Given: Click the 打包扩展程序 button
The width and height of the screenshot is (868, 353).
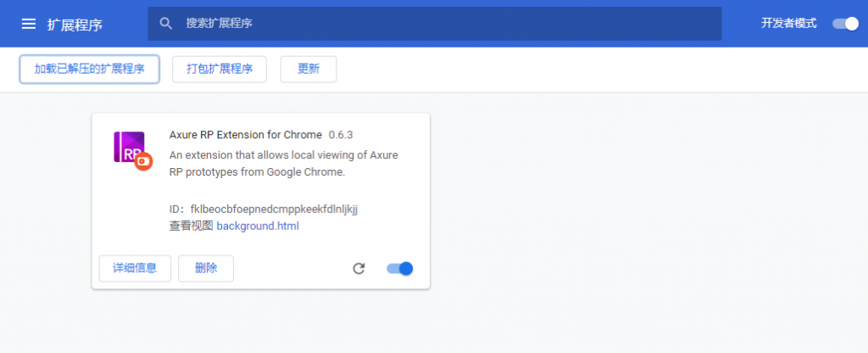Looking at the screenshot, I should point(220,70).
